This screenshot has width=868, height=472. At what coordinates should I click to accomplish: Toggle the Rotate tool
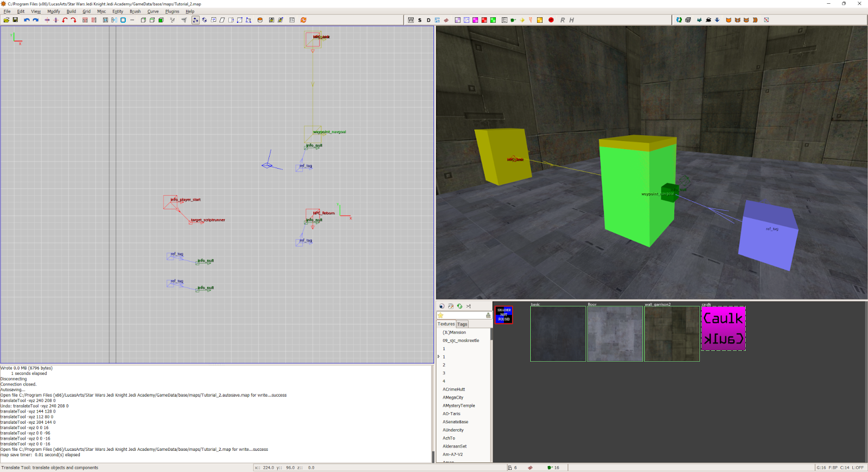(205, 20)
